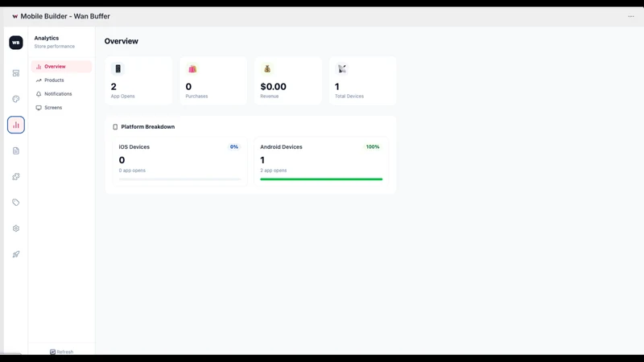The image size is (644, 362).
Task: Open the three-dot menu in title bar
Action: (x=631, y=16)
